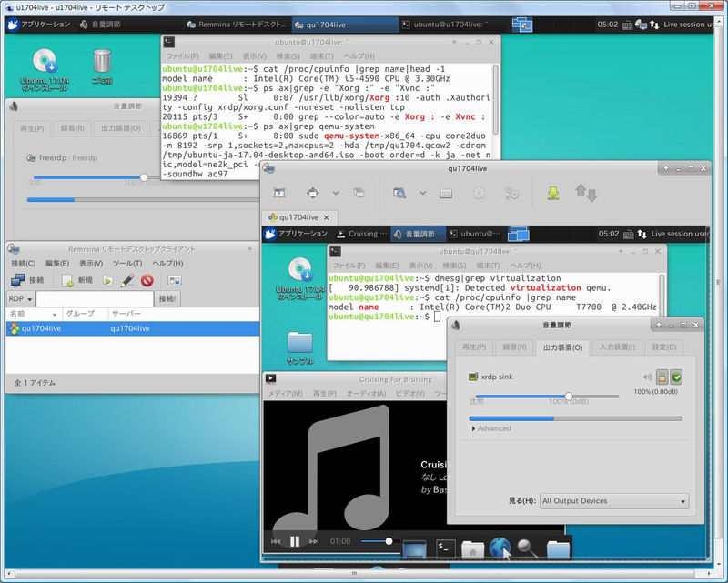The height and width of the screenshot is (583, 728).
Task: Open the All Output Devices dropdown
Action: 613,501
